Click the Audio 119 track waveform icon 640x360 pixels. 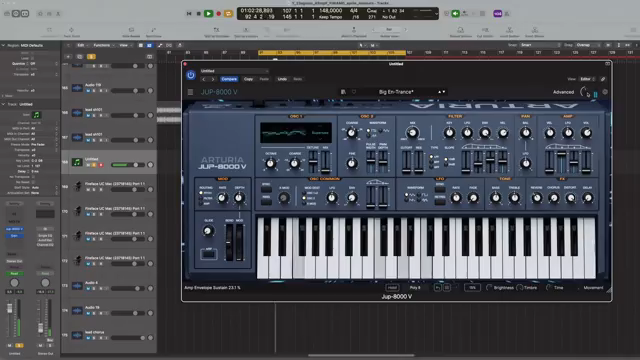click(77, 88)
